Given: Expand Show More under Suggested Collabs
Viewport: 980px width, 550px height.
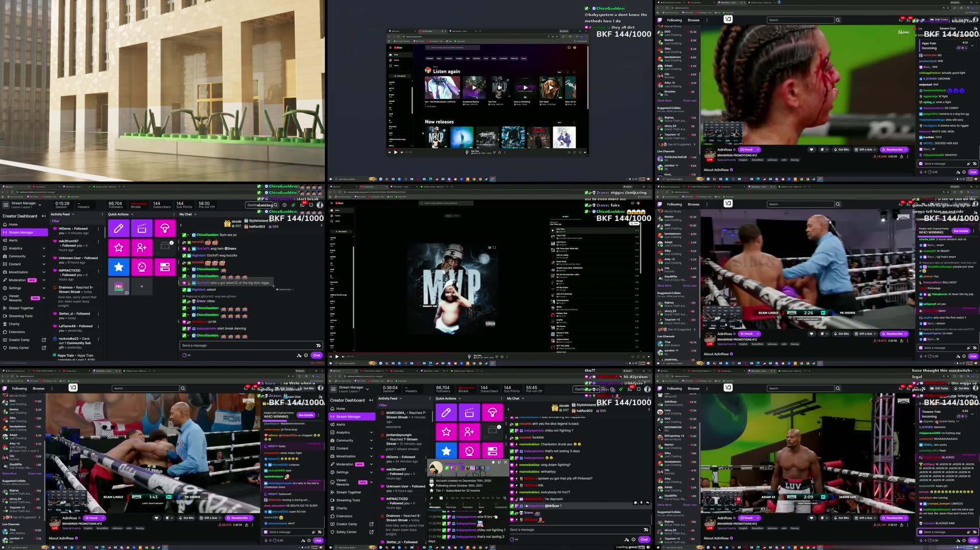Looking at the screenshot, I should [665, 100].
